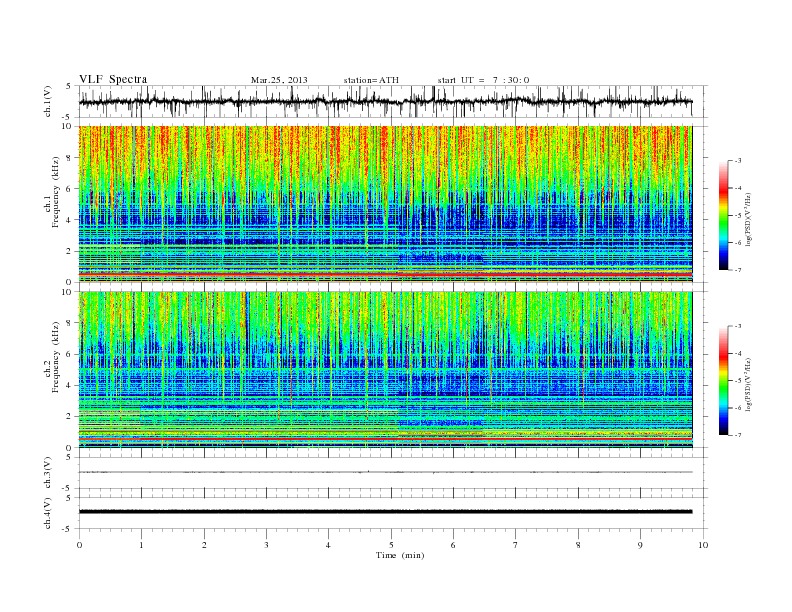This screenshot has height=612, width=792.
Task: Click the "0" time axis tick label
Action: point(79,545)
